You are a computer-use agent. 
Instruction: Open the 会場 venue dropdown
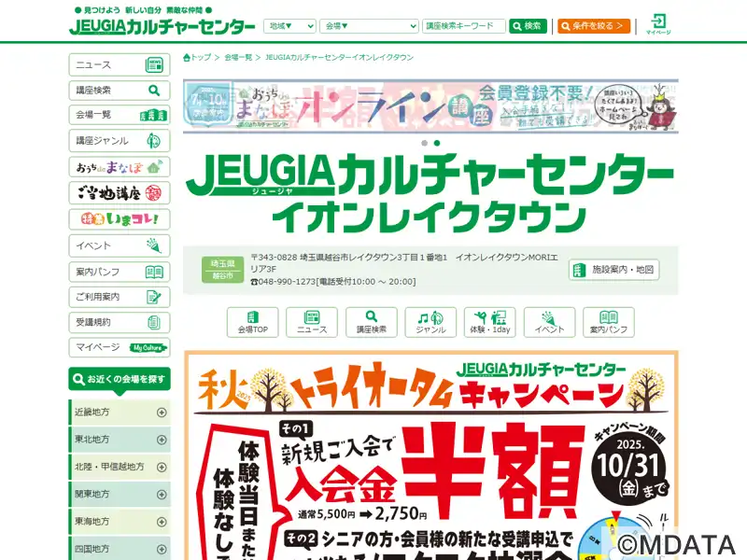[369, 26]
